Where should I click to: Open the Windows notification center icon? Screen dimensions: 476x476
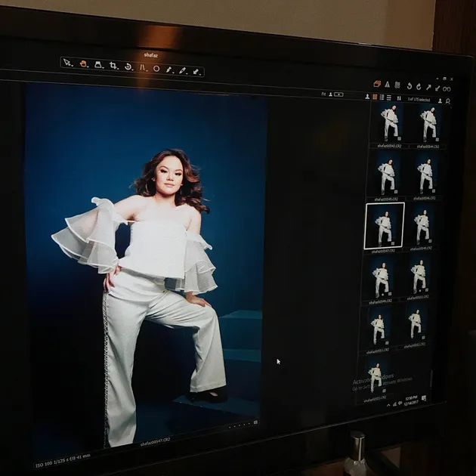pyautogui.click(x=424, y=397)
